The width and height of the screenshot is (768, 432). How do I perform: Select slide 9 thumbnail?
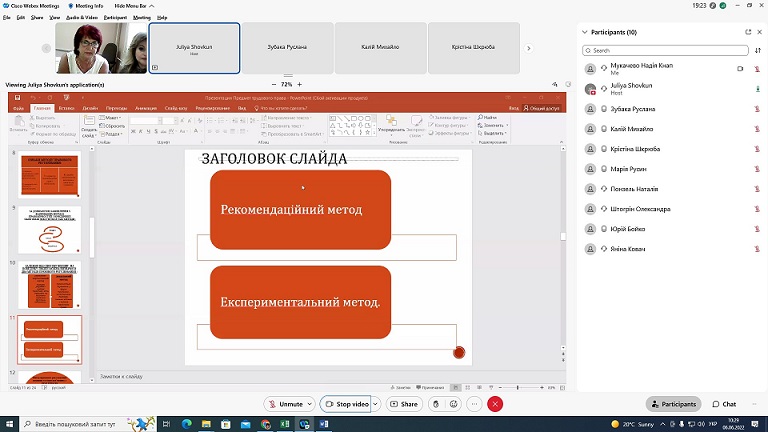[x=49, y=230]
